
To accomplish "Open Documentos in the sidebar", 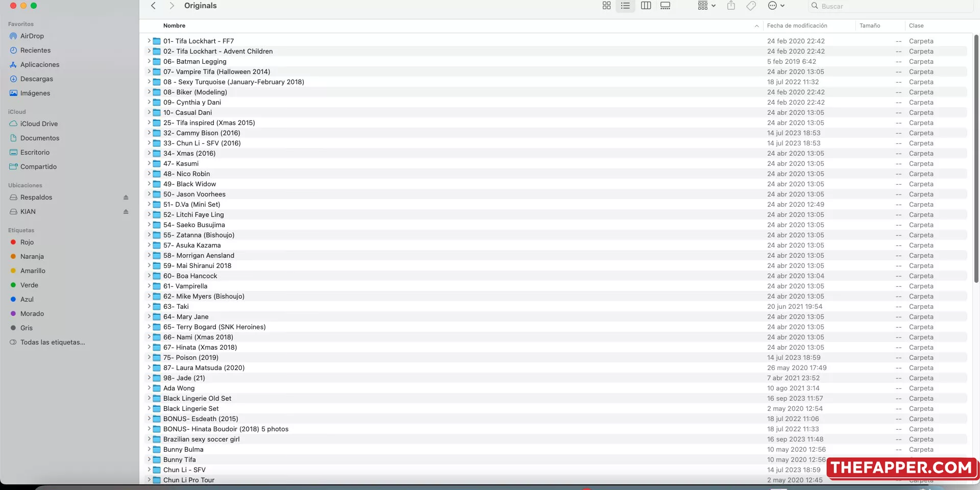I will 40,138.
